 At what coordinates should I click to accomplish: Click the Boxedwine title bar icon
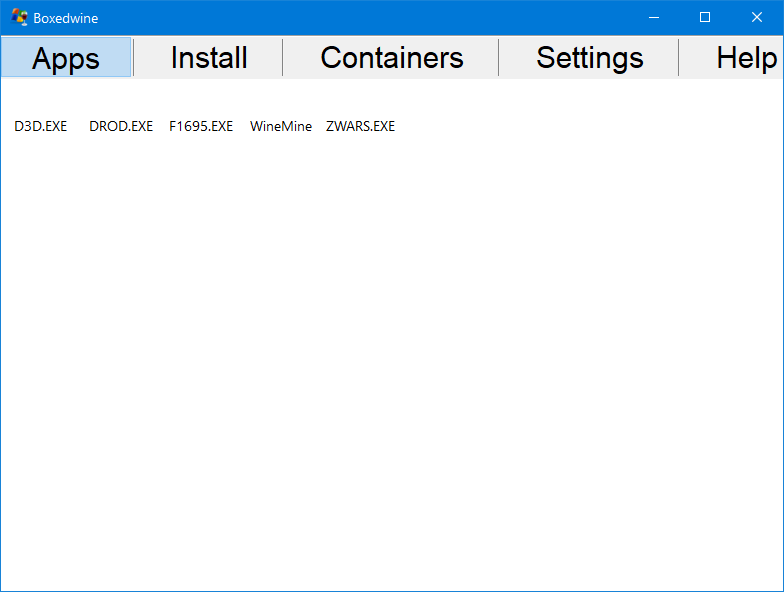tap(20, 18)
